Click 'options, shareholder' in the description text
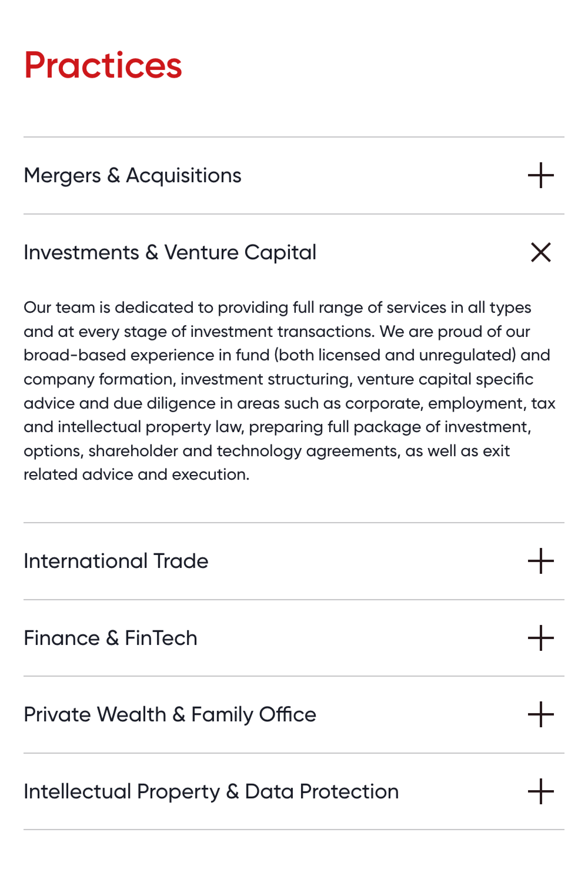The height and width of the screenshot is (886, 588). click(101, 451)
